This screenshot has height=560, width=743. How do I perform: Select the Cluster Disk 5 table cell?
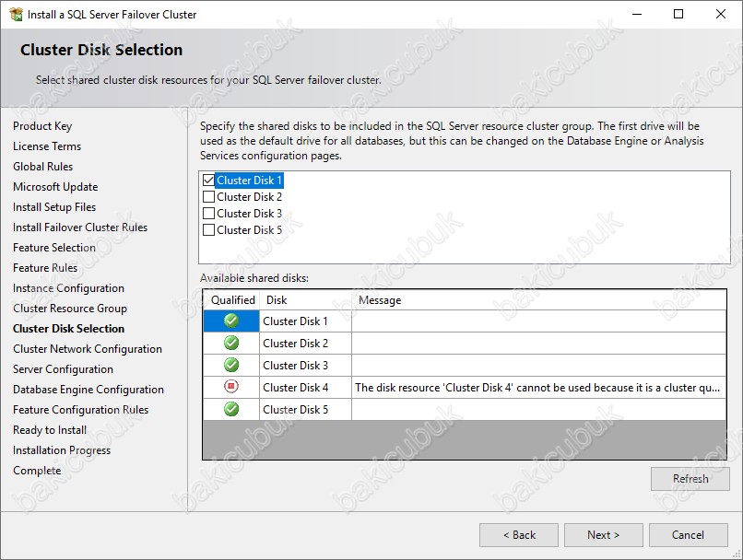click(306, 410)
